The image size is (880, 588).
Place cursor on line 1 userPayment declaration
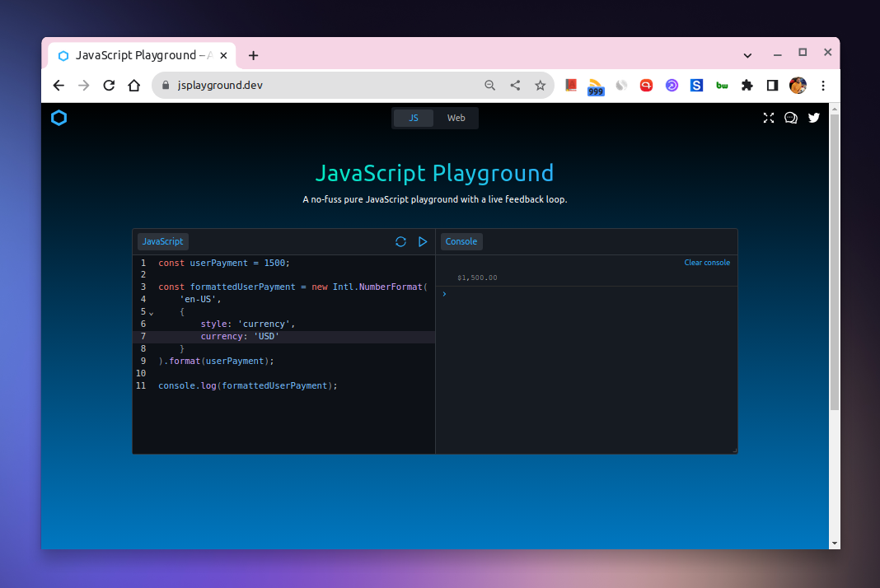point(224,264)
